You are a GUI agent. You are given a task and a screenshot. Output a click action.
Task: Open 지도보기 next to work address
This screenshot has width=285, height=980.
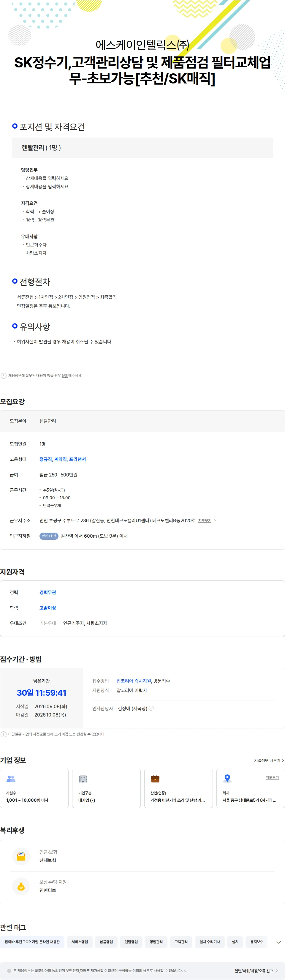click(205, 520)
